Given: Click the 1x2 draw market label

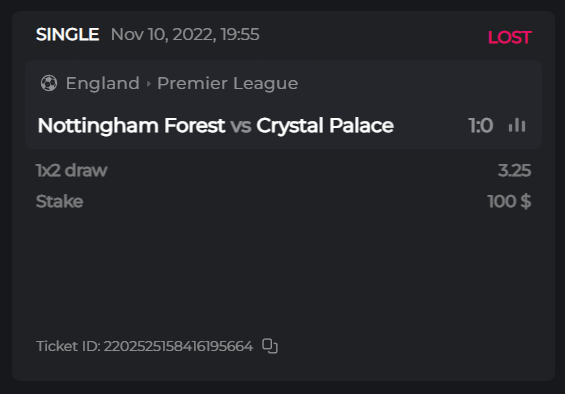Looking at the screenshot, I should tap(72, 170).
